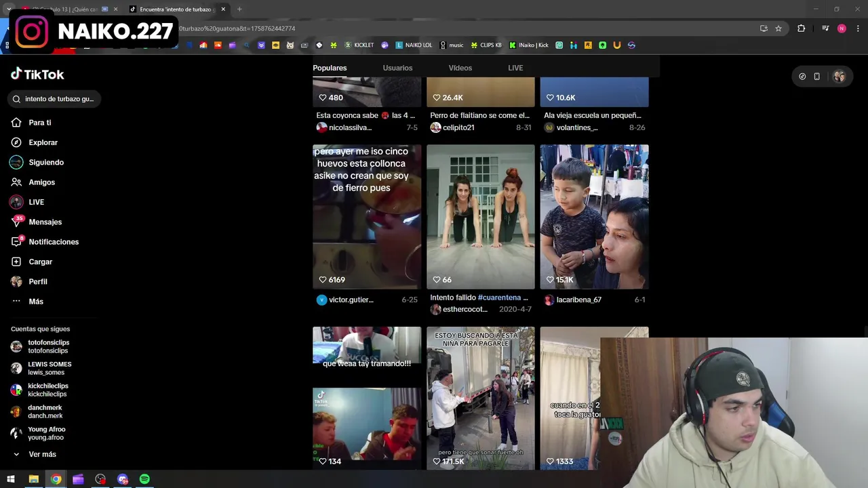
Task: Open lacaribena_67 video with 15.1K likes
Action: click(595, 217)
